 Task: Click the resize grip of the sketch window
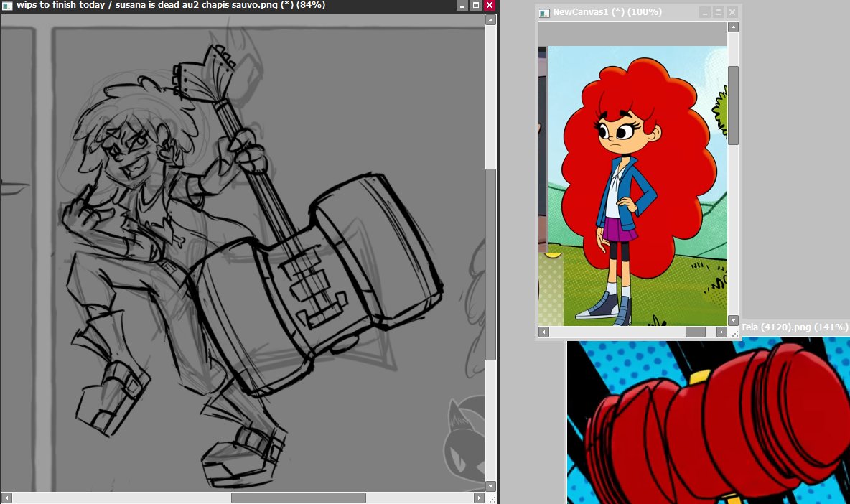(x=492, y=498)
